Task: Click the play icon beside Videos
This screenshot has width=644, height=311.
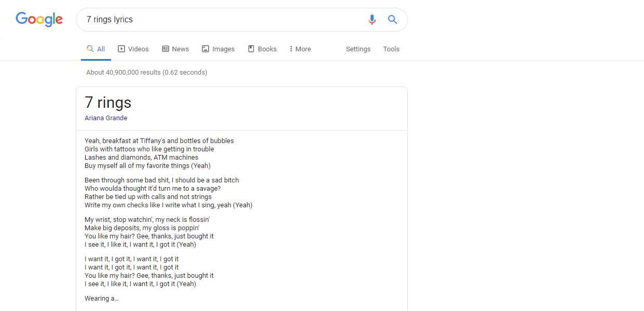Action: tap(121, 49)
